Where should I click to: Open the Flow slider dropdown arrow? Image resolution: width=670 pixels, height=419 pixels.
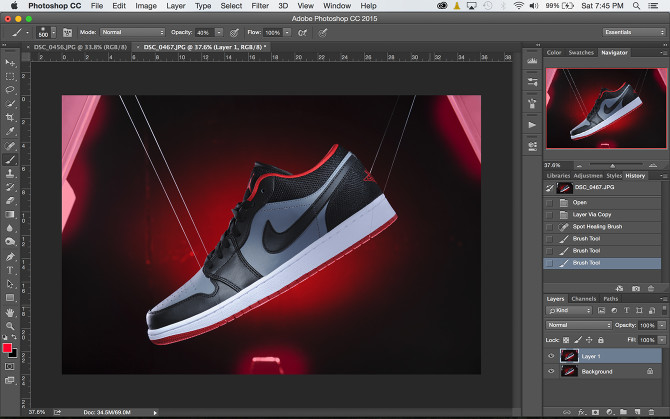[x=288, y=32]
